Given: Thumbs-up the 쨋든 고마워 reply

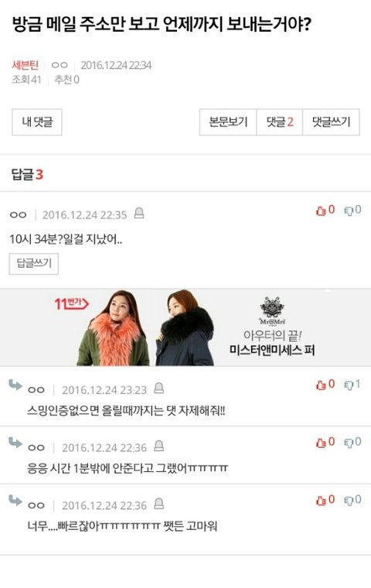Looking at the screenshot, I should (x=325, y=500).
